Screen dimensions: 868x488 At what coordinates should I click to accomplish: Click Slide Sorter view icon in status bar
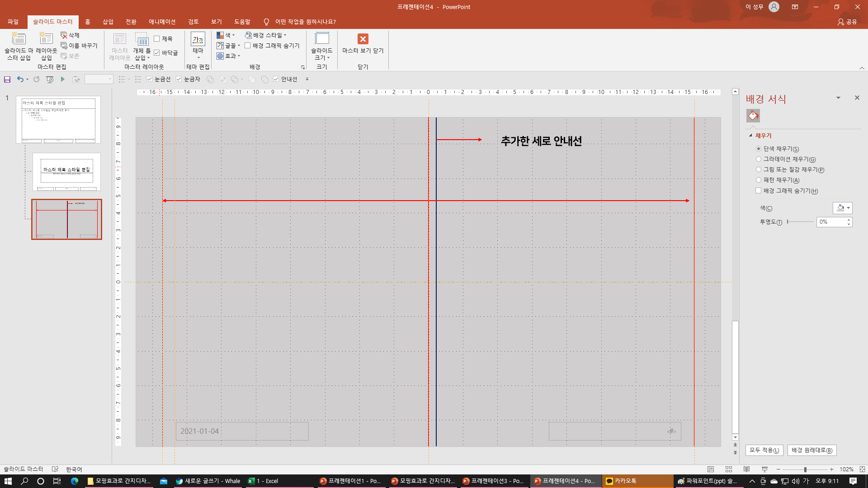[x=728, y=469]
